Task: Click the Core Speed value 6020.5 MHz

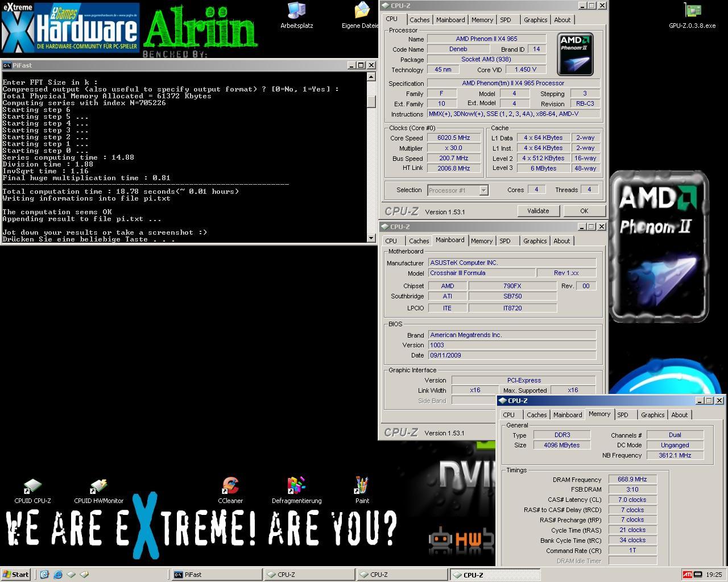Action: point(454,138)
